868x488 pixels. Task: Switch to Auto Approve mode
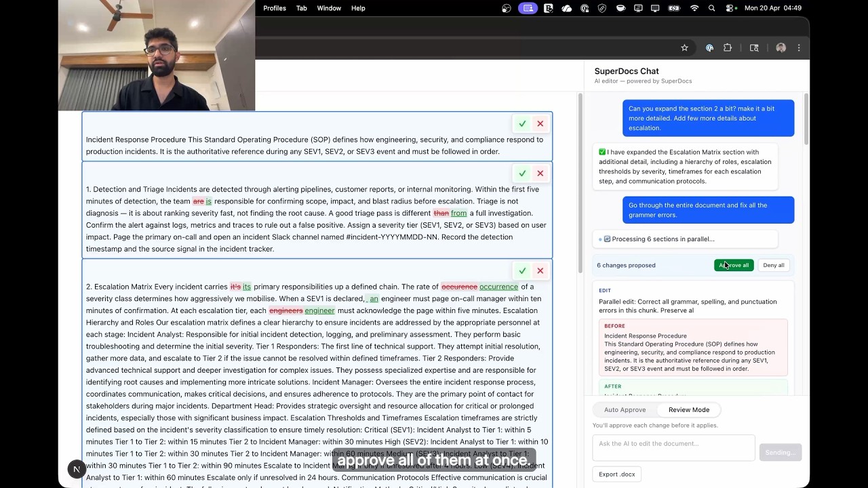pyautogui.click(x=625, y=410)
